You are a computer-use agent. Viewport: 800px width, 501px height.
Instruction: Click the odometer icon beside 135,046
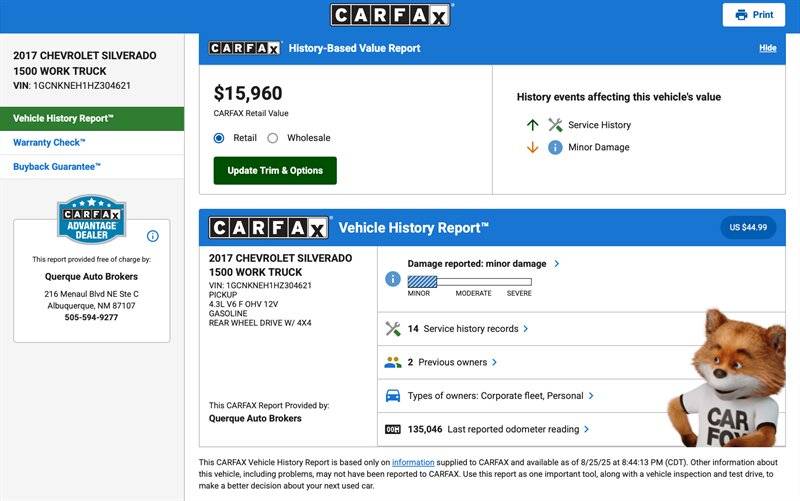tap(393, 430)
